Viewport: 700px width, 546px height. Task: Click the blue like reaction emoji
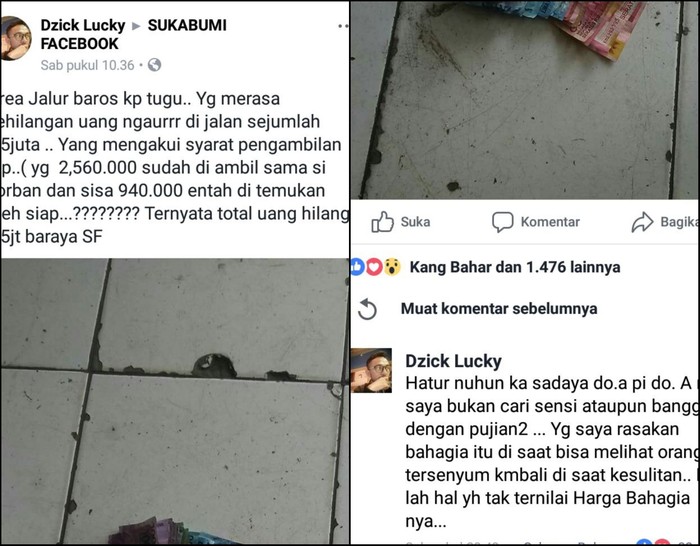357,267
